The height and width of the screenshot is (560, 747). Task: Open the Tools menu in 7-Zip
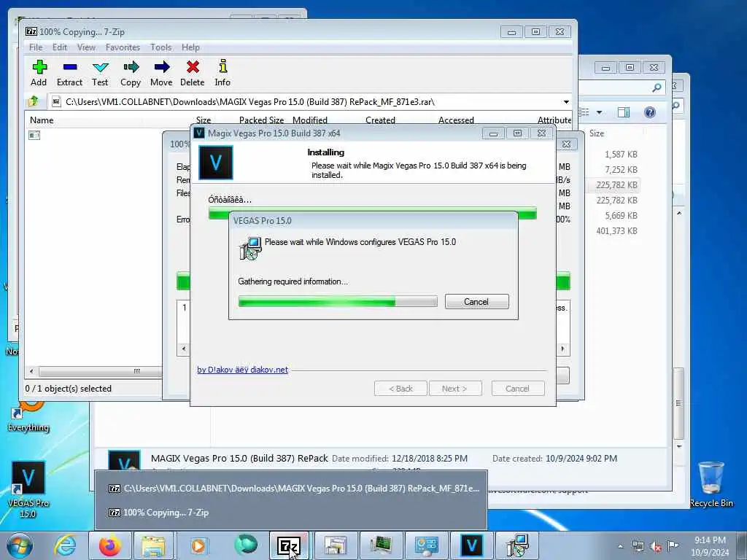pos(161,47)
